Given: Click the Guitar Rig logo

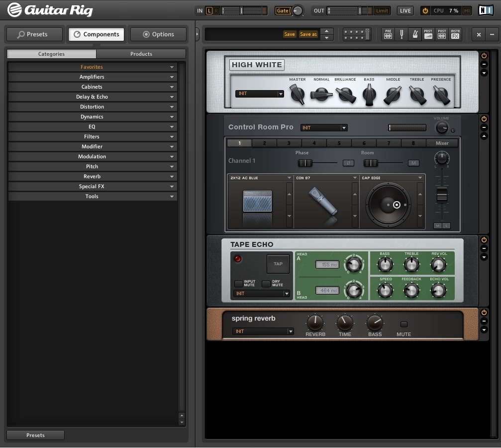Looking at the screenshot, I should pos(50,10).
